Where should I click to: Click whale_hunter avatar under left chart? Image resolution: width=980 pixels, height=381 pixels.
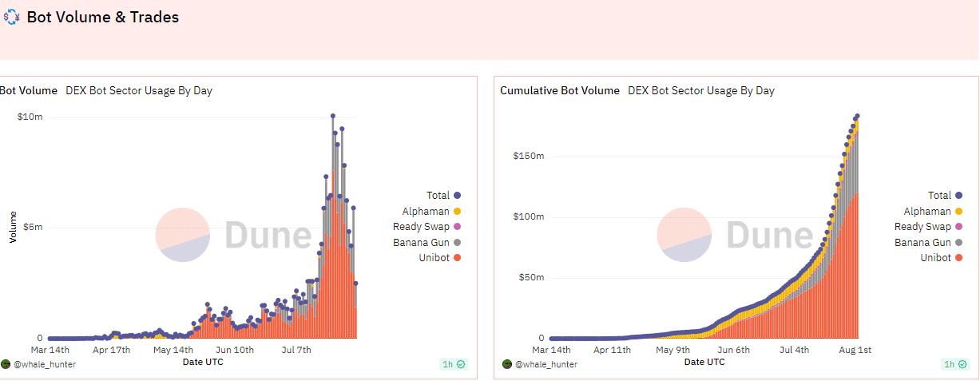pos(5,364)
